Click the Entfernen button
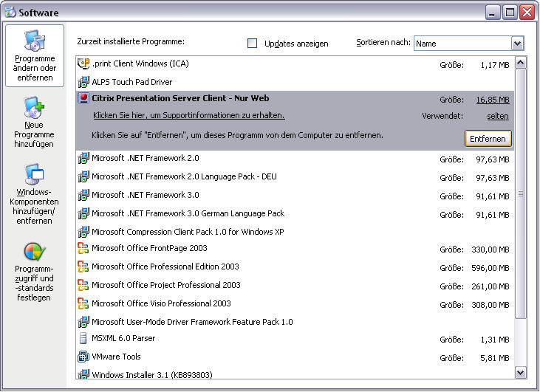The image size is (540, 392). (488, 139)
